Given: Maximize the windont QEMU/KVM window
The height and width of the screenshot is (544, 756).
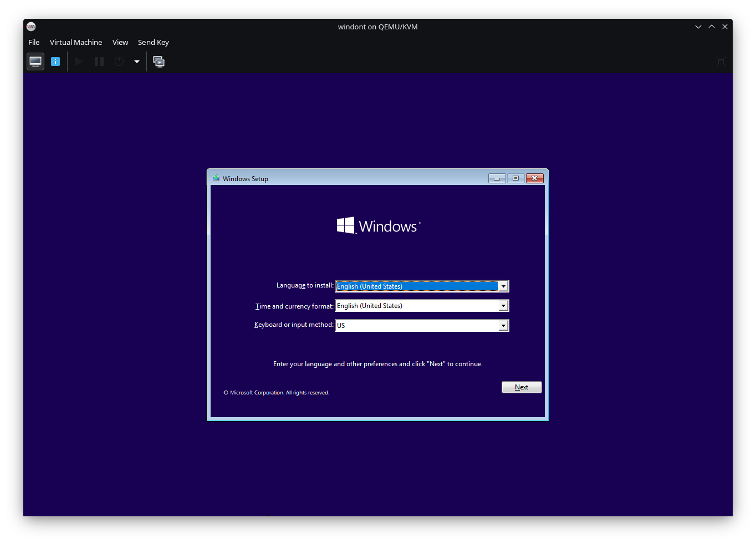Looking at the screenshot, I should pyautogui.click(x=712, y=27).
